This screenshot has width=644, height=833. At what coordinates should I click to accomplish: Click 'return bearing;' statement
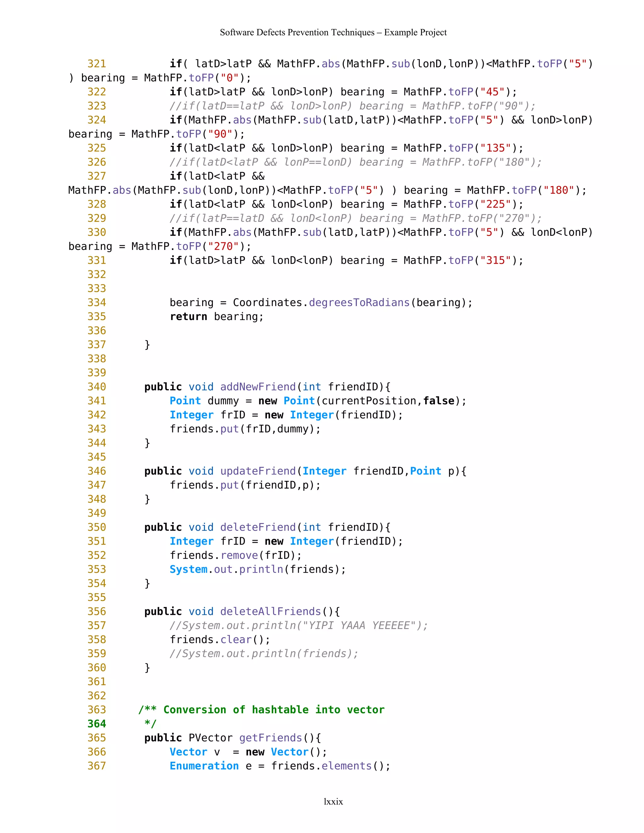[x=217, y=317]
